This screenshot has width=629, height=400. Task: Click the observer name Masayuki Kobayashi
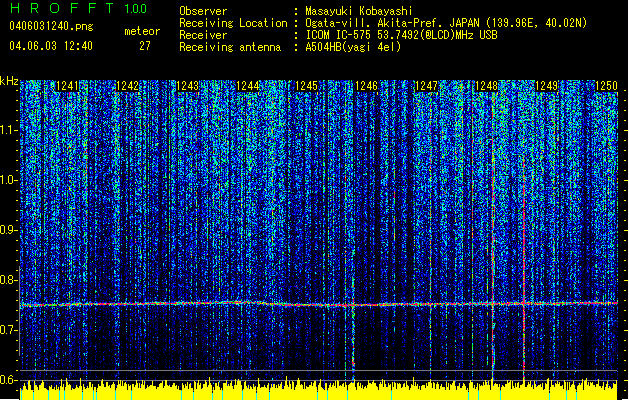[x=360, y=10]
